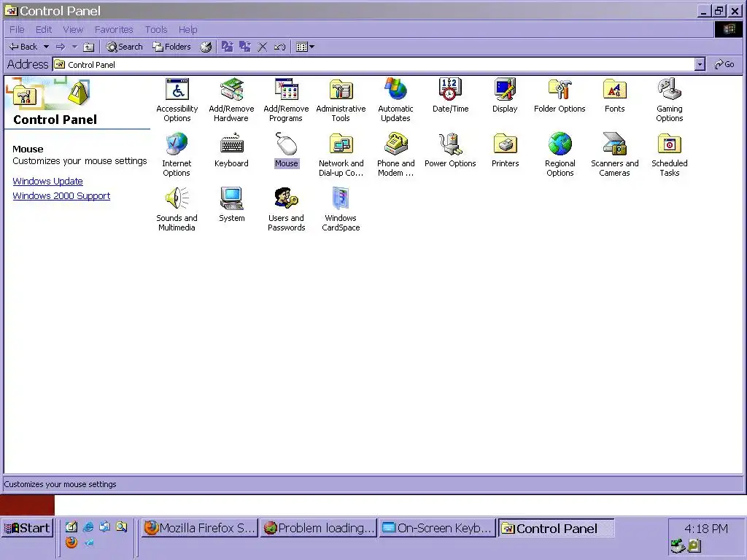The width and height of the screenshot is (747, 560).
Task: Follow the Windows Update link
Action: pos(47,181)
